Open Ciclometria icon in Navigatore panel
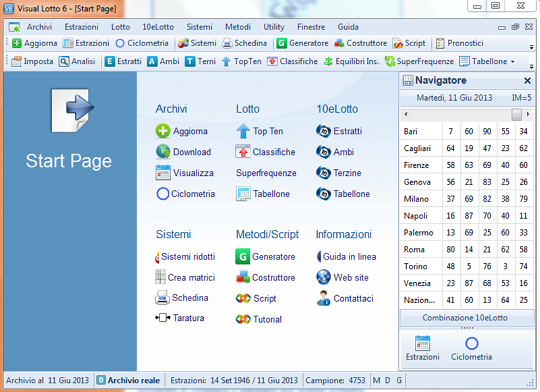The image size is (540, 392). (471, 349)
